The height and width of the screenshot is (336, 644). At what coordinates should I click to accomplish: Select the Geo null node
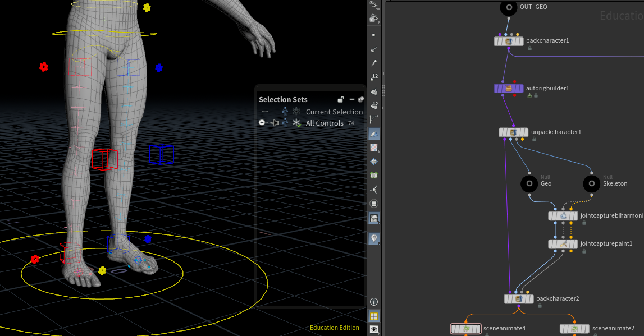[529, 183]
